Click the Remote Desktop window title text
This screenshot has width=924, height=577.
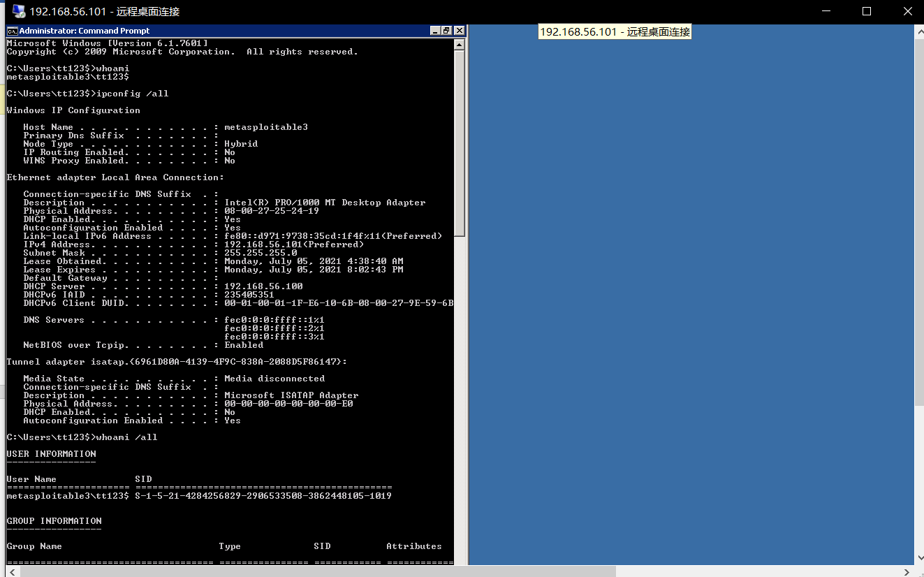[104, 11]
